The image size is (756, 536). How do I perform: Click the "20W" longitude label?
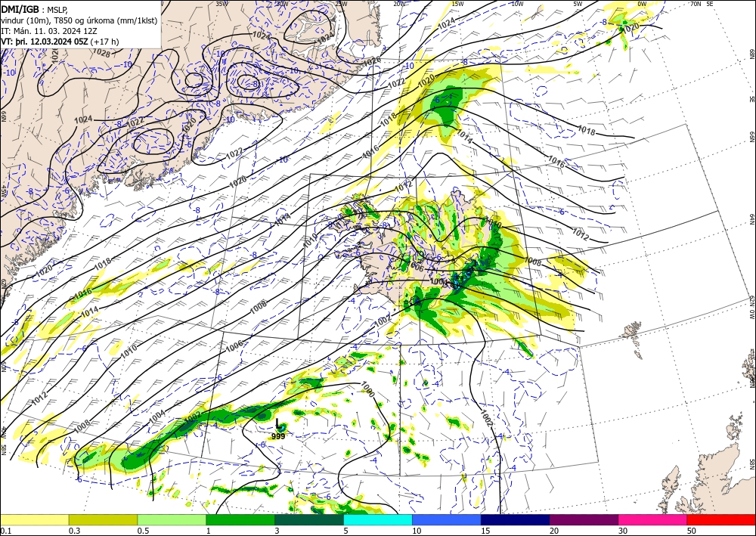[x=399, y=4]
